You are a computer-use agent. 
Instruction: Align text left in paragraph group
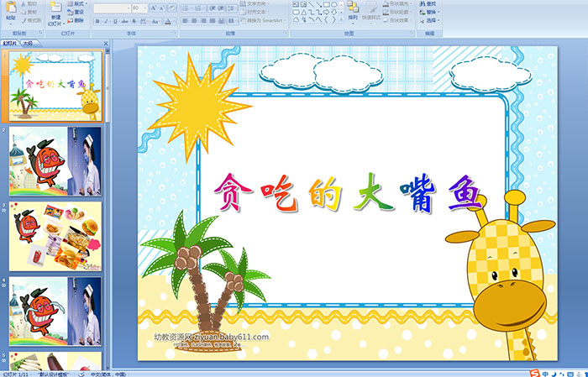[186, 21]
